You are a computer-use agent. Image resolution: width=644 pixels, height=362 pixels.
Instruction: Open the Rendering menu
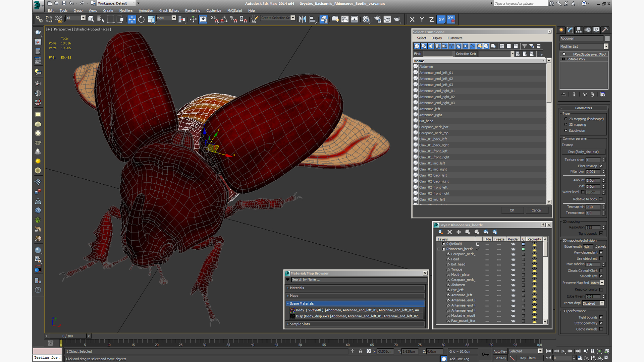click(192, 11)
